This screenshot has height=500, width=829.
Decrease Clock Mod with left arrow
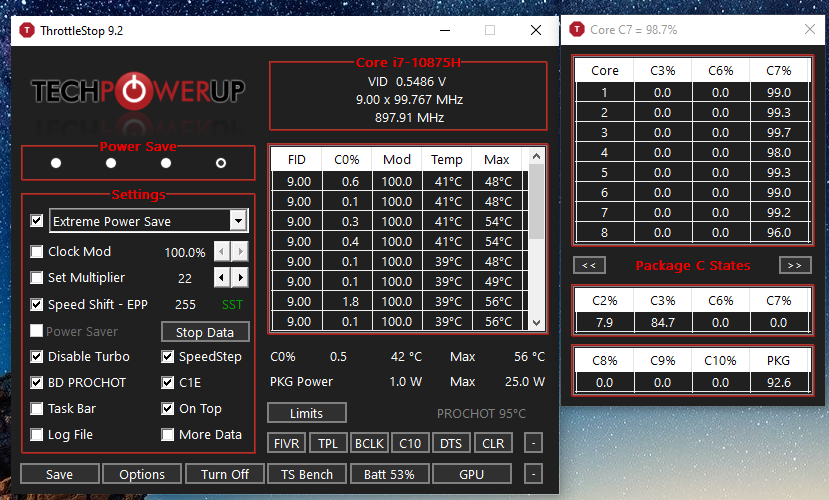pyautogui.click(x=222, y=252)
